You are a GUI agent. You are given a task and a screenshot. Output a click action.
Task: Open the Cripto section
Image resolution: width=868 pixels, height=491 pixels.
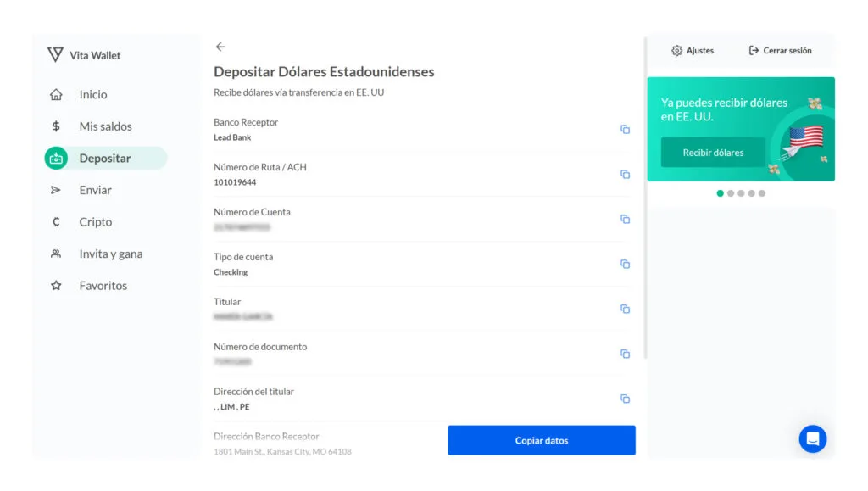95,222
